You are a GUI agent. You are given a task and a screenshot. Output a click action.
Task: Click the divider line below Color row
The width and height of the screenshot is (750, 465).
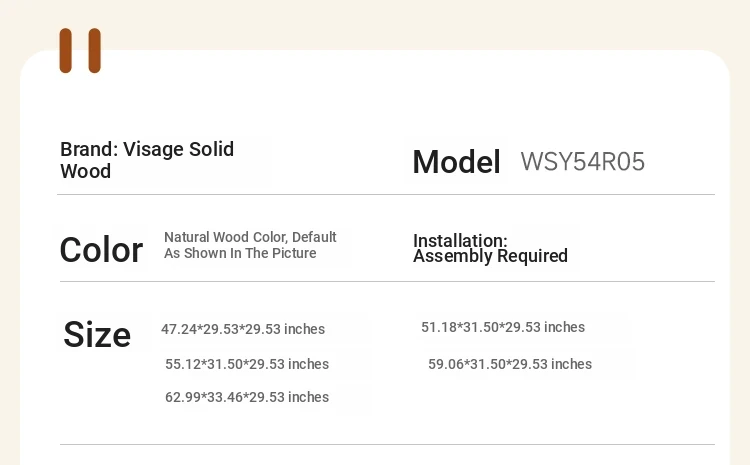coord(387,282)
